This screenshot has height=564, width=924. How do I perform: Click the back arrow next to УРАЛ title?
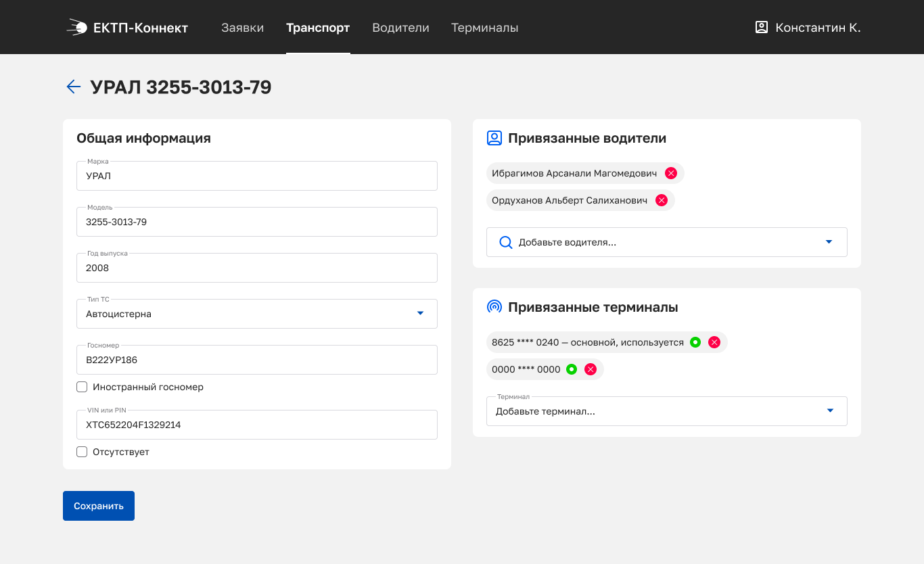tap(74, 87)
